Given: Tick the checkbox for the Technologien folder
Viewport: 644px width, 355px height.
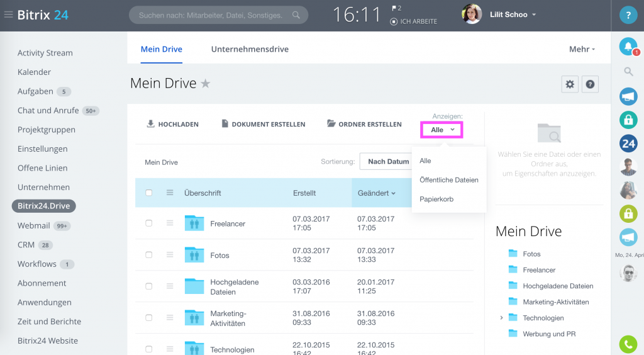Looking at the screenshot, I should point(148,349).
